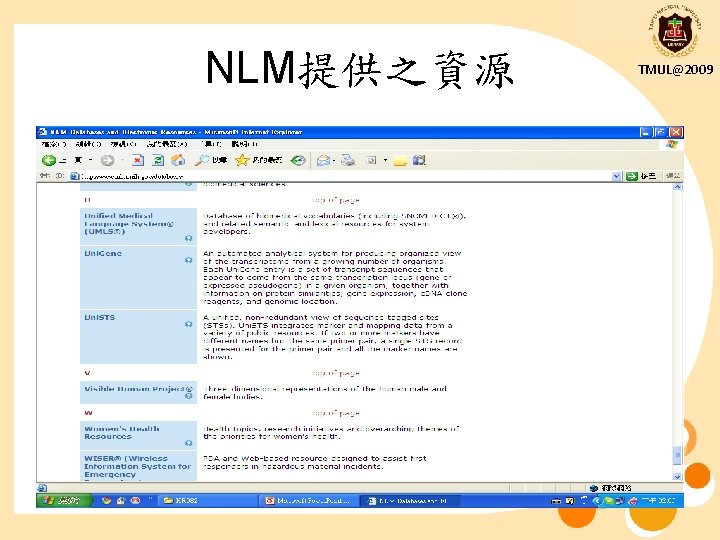Screen dimensions: 720x540
Task: Open the third menu bar item (View)
Action: point(124,144)
